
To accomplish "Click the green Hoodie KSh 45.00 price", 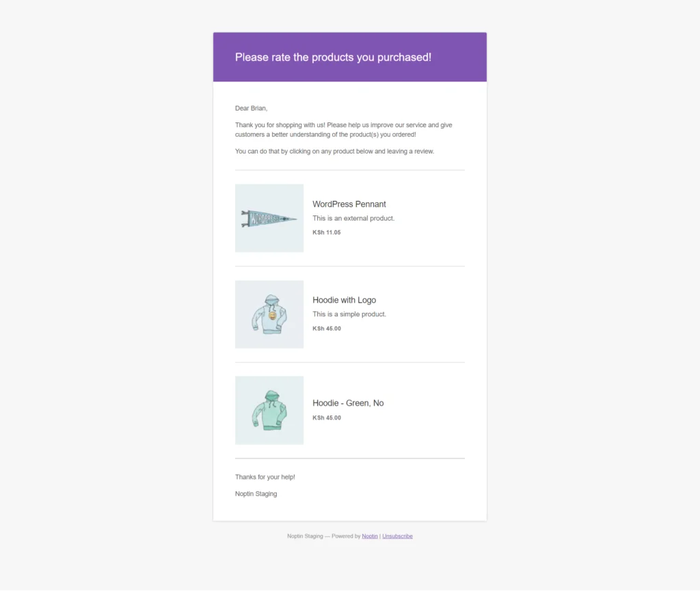I will pos(327,418).
